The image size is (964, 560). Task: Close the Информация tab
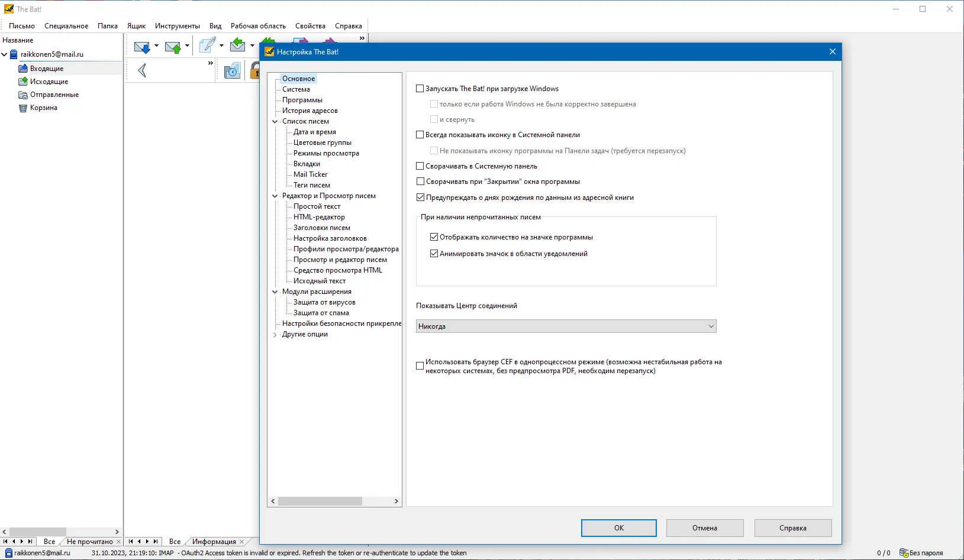pos(241,542)
